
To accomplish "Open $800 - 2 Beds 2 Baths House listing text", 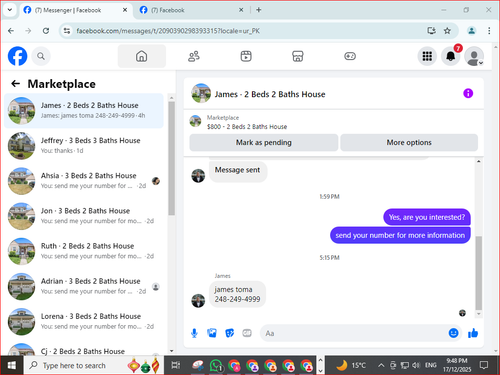I will pyautogui.click(x=247, y=127).
